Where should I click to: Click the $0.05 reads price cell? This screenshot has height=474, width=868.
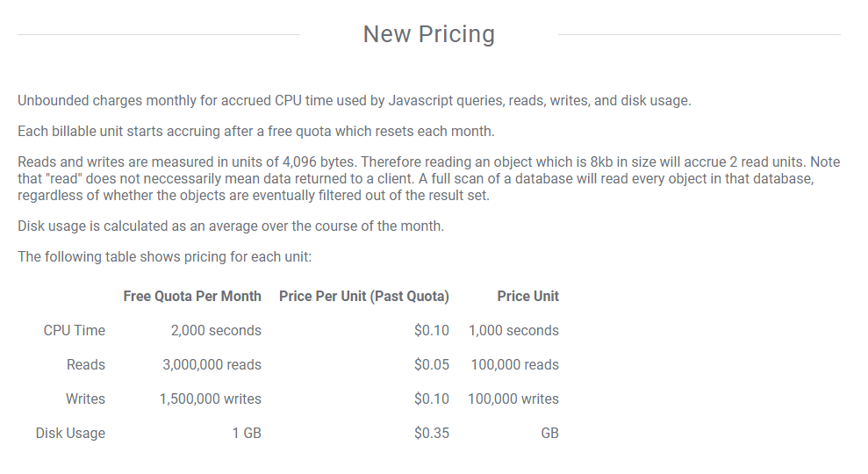(x=431, y=365)
